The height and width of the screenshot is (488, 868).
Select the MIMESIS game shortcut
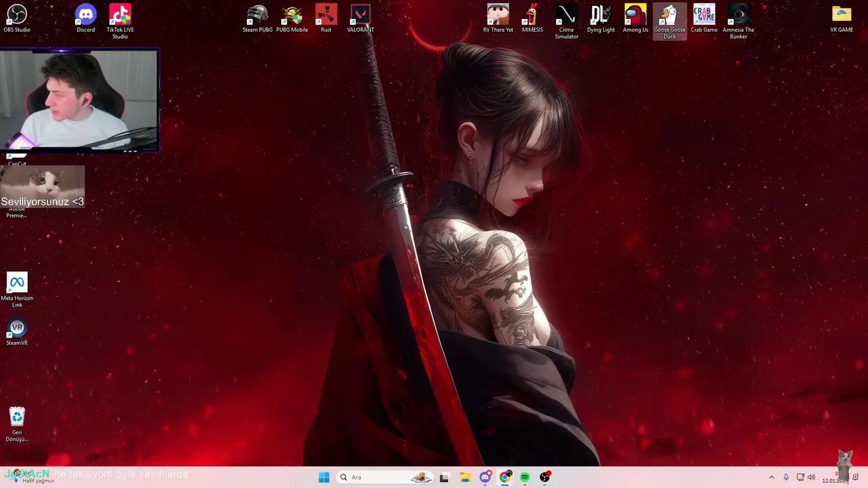tap(532, 18)
